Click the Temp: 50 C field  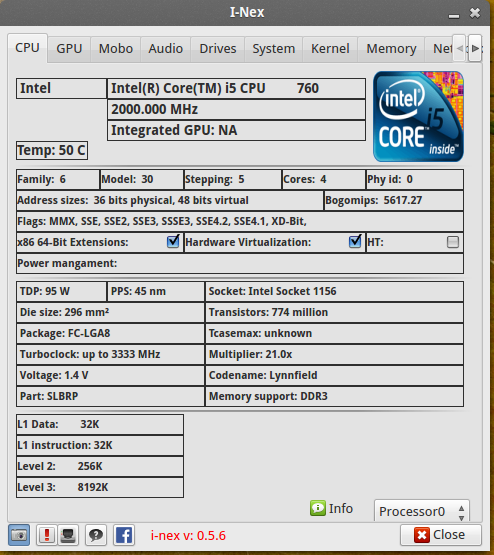[x=52, y=150]
